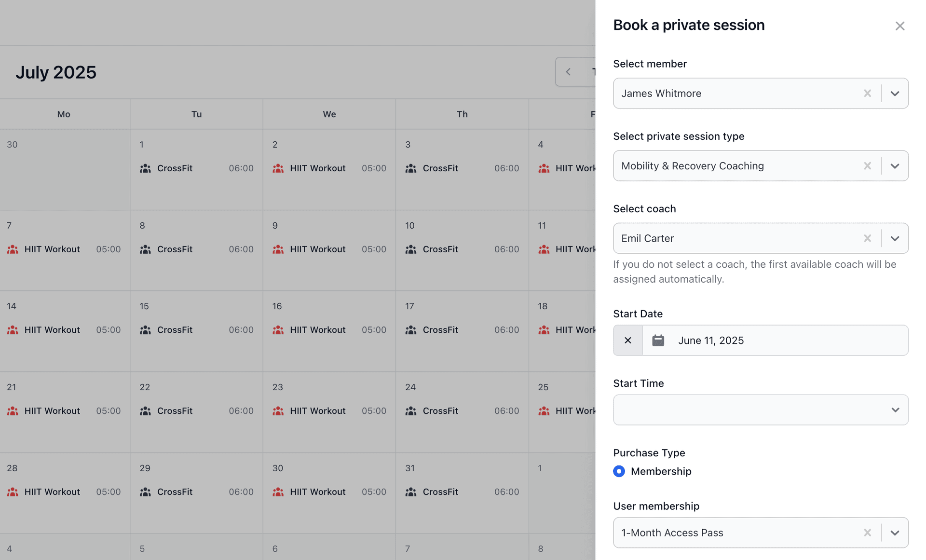Clear the June 11, 2025 start date

(x=627, y=340)
